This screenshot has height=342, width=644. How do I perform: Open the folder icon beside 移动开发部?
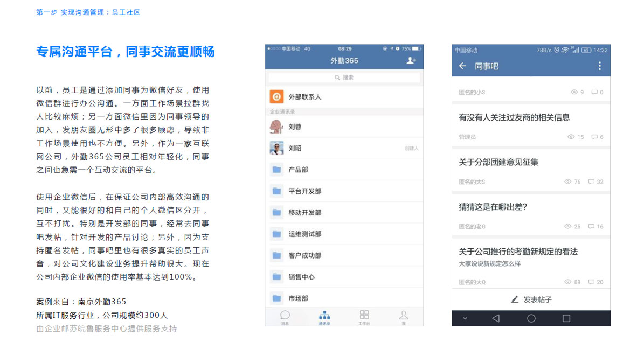click(x=277, y=212)
